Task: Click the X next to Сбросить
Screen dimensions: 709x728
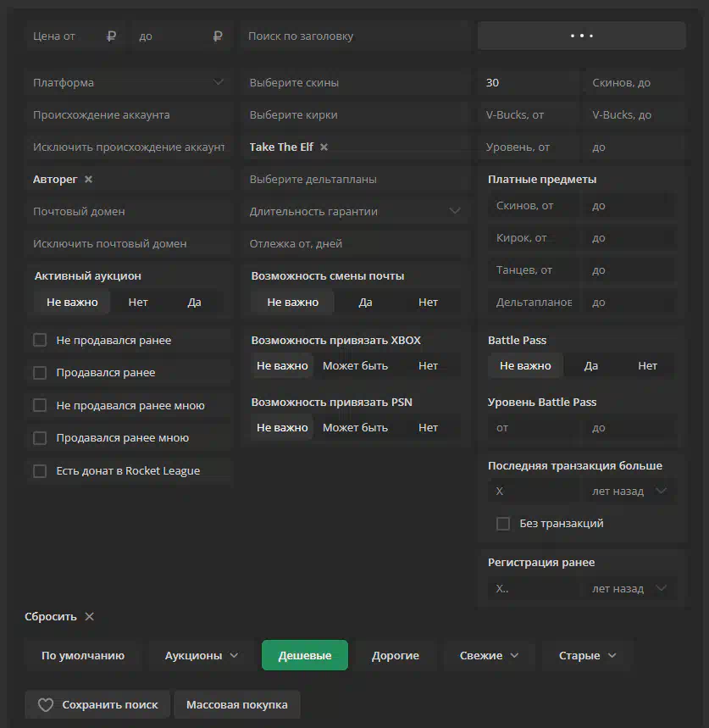Action: tap(90, 617)
